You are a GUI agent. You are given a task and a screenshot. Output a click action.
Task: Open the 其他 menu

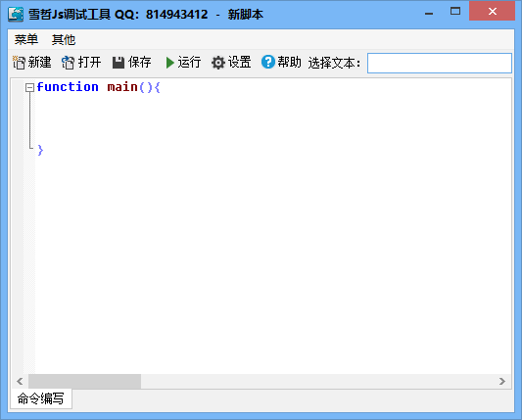[x=64, y=39]
